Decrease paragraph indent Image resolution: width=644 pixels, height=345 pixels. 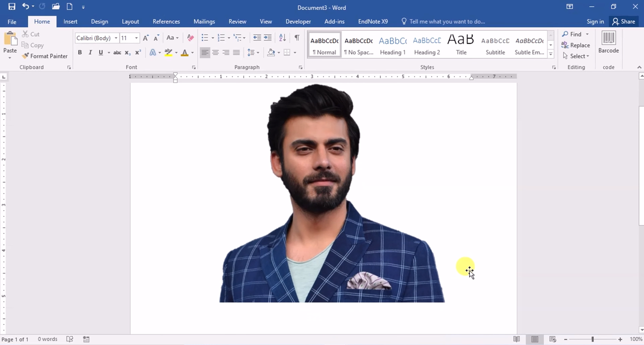tap(257, 38)
